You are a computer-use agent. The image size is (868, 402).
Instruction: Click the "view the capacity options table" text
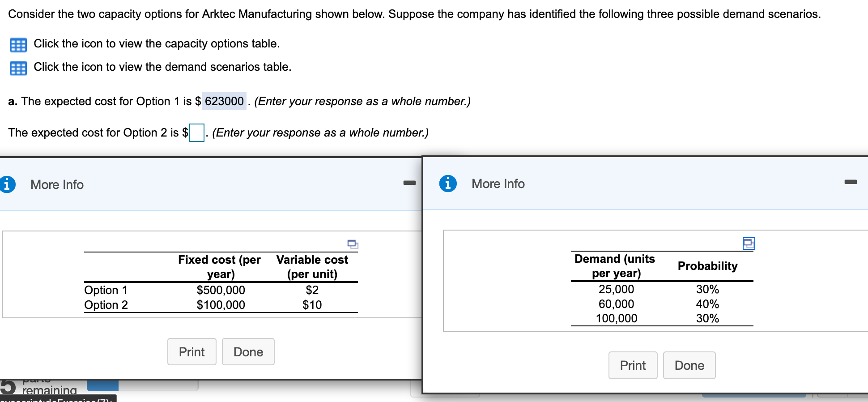pos(157,43)
